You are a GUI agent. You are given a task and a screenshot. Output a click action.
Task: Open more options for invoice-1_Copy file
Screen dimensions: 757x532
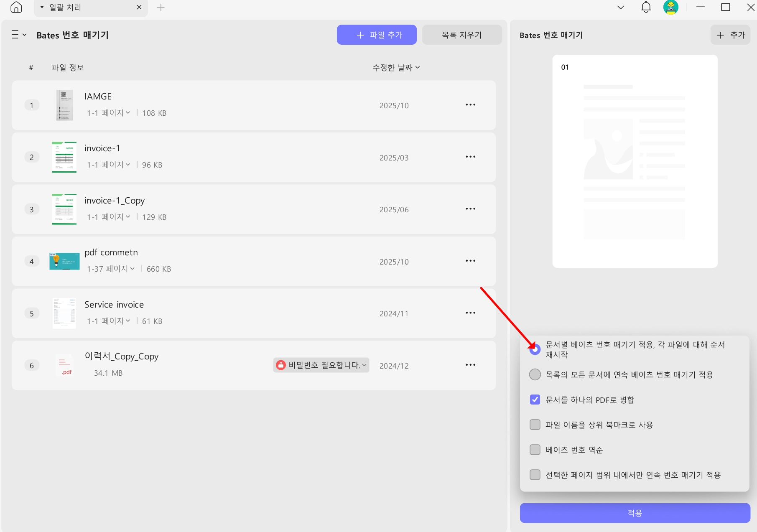[470, 209]
